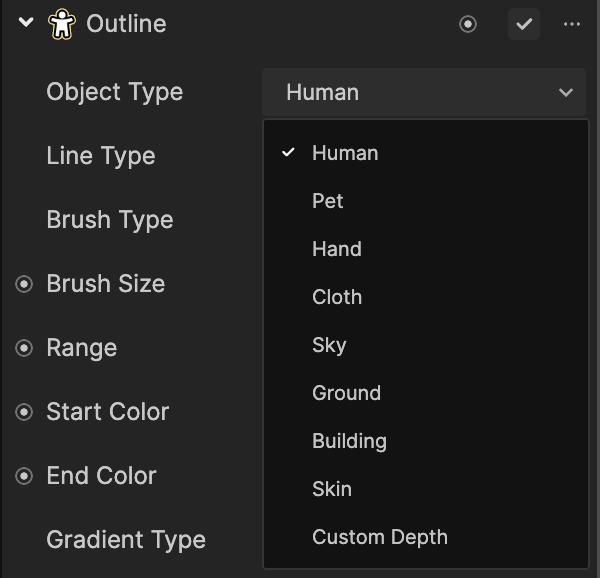Viewport: 600px width, 578px height.
Task: Click the Range property label
Action: pyautogui.click(x=82, y=348)
